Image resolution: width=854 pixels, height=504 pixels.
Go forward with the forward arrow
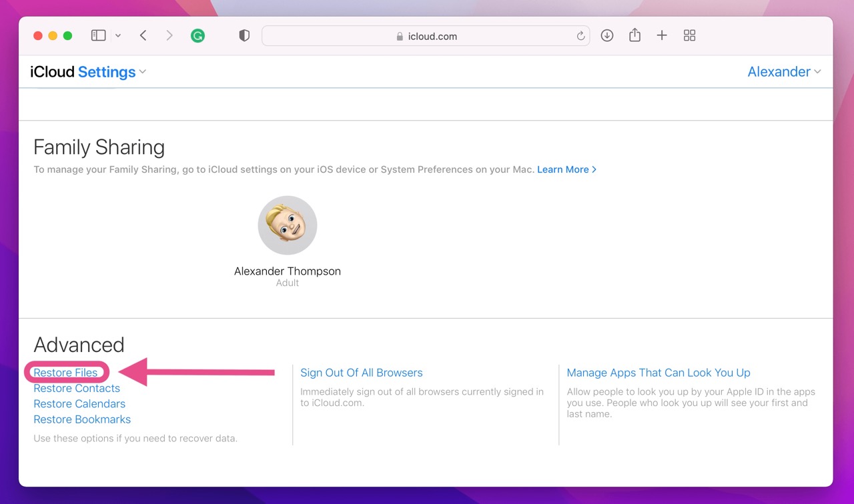click(169, 35)
